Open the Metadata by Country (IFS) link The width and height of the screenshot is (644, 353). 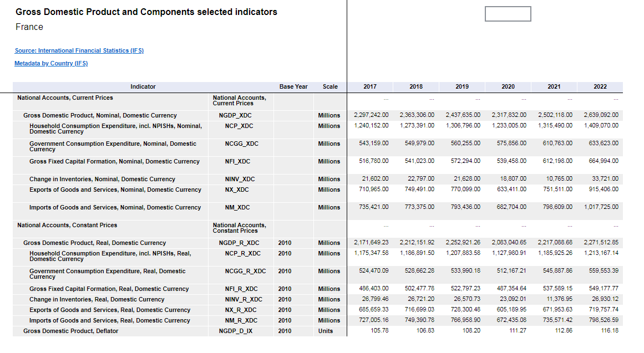point(51,63)
